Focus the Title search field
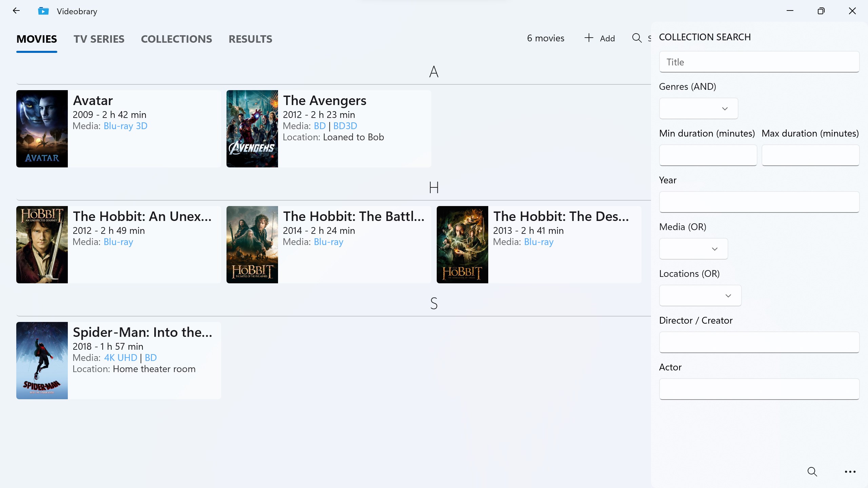Viewport: 868px width, 488px height. pos(759,62)
